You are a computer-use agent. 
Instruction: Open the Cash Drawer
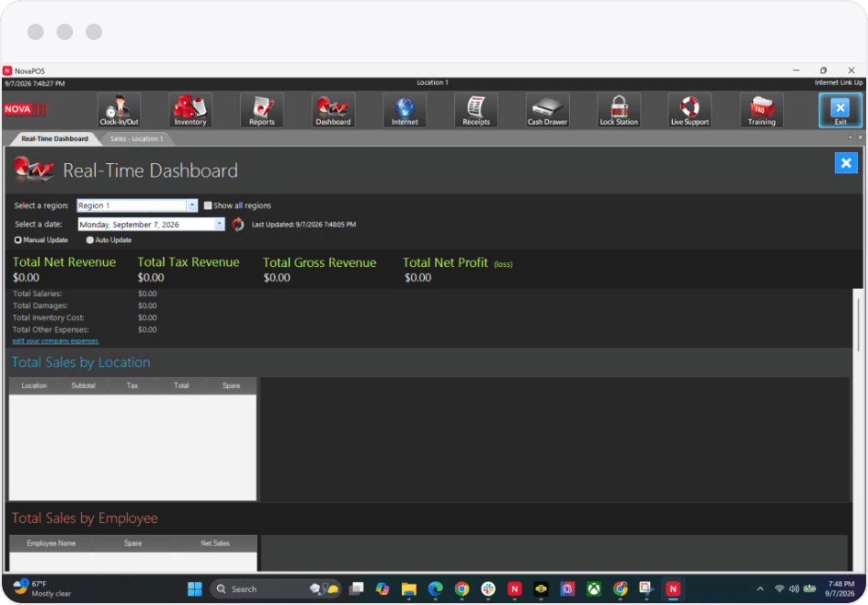(x=547, y=110)
